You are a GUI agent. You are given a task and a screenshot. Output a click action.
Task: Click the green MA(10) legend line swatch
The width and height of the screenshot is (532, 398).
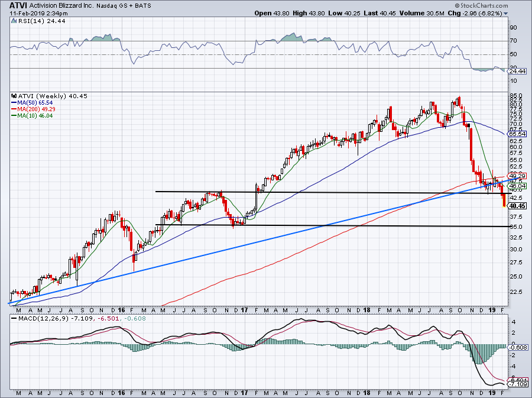[14, 116]
